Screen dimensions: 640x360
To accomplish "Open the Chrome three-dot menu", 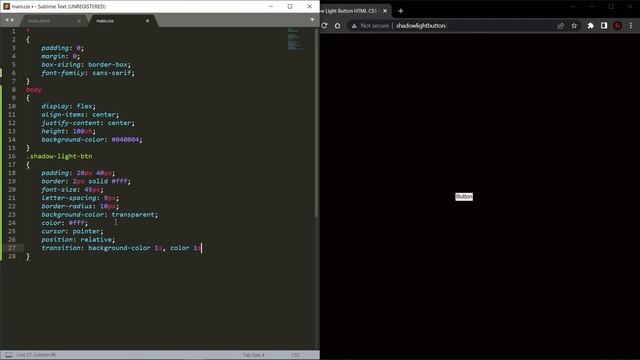I will click(x=631, y=26).
